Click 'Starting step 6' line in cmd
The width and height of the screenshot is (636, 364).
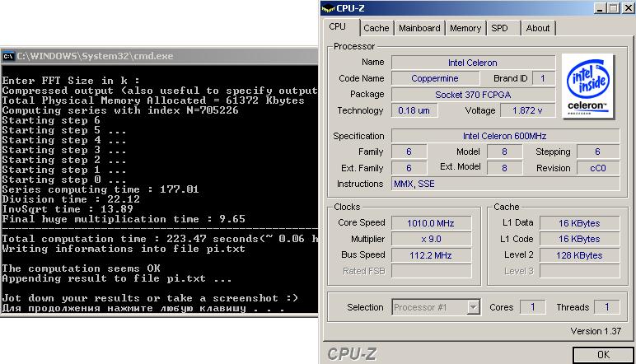(x=51, y=120)
